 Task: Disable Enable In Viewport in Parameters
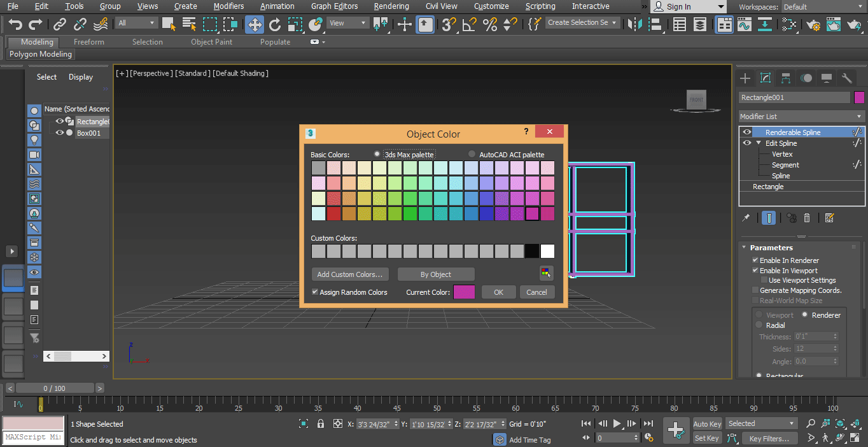pyautogui.click(x=755, y=270)
